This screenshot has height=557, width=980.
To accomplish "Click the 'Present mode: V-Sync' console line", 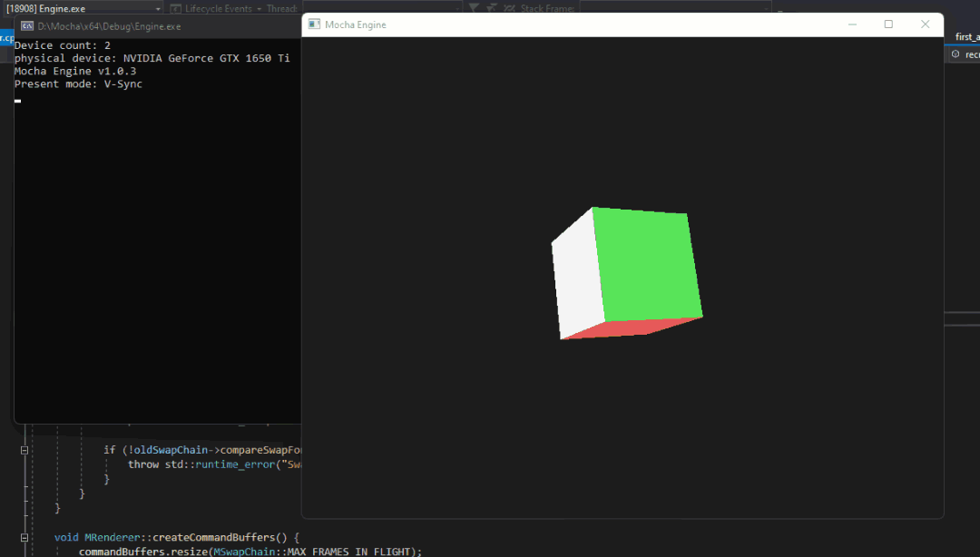I will [78, 83].
